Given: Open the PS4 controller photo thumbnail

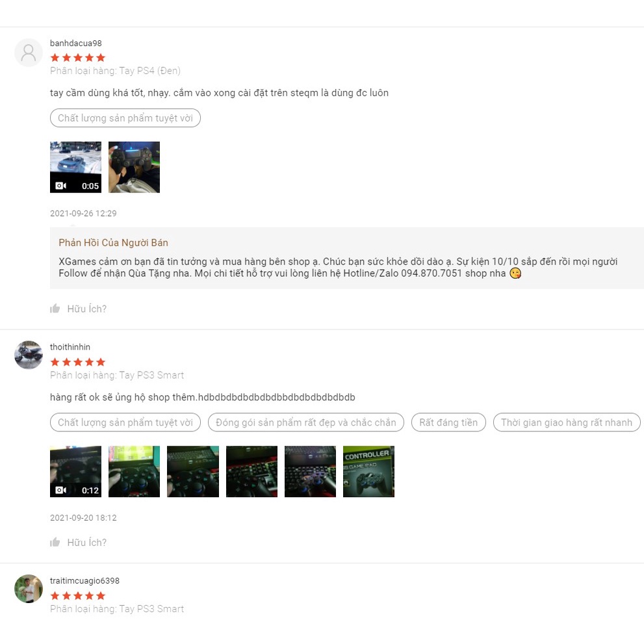Looking at the screenshot, I should coord(135,167).
